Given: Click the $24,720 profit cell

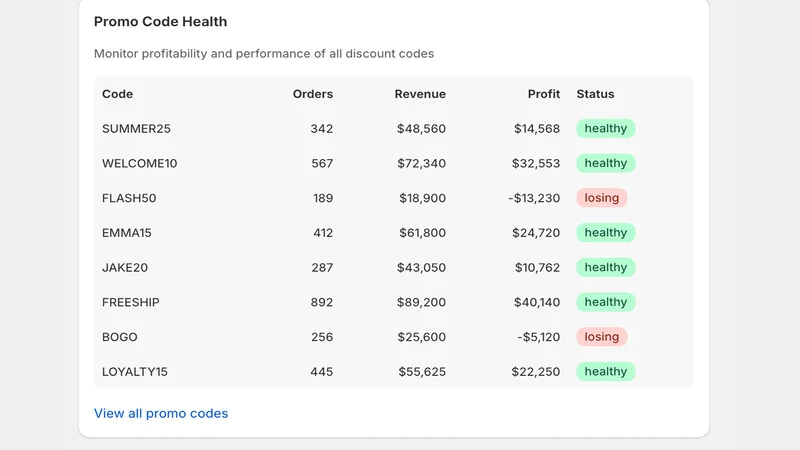Looking at the screenshot, I should point(536,233).
